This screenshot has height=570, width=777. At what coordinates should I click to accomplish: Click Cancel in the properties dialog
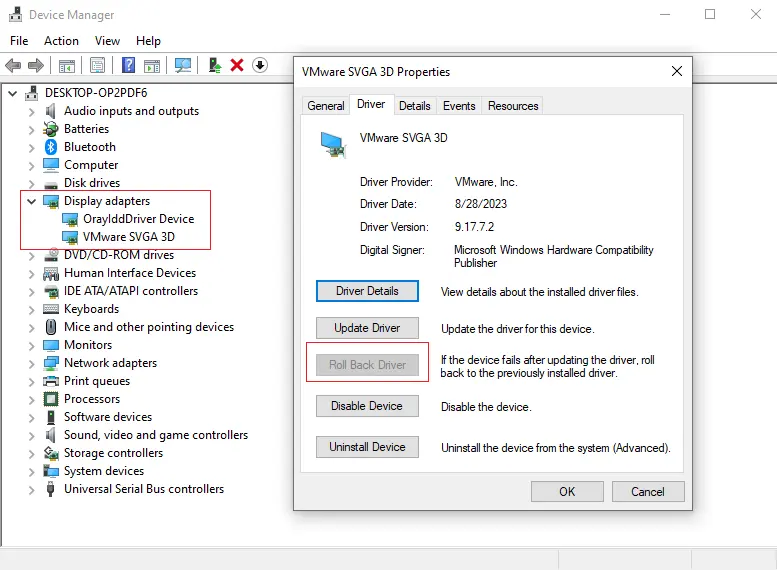click(648, 492)
